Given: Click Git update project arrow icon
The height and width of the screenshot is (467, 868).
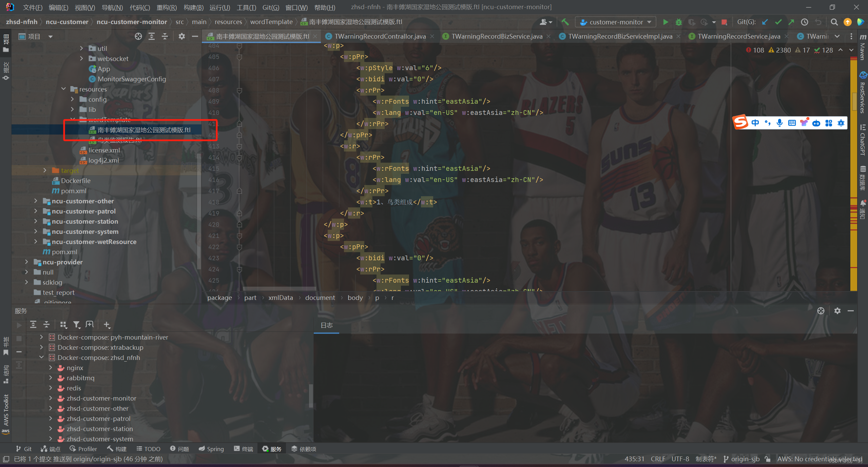Looking at the screenshot, I should coord(765,22).
